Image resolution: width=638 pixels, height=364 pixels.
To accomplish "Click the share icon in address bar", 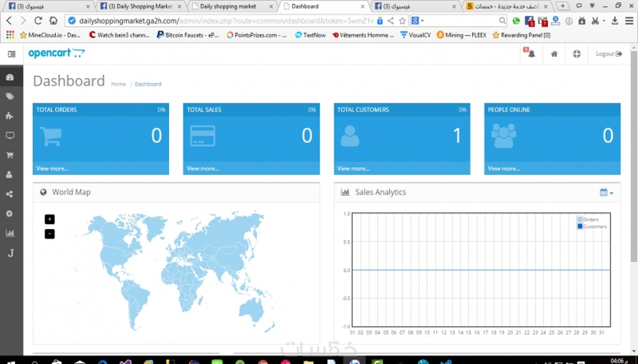I will 391,21.
